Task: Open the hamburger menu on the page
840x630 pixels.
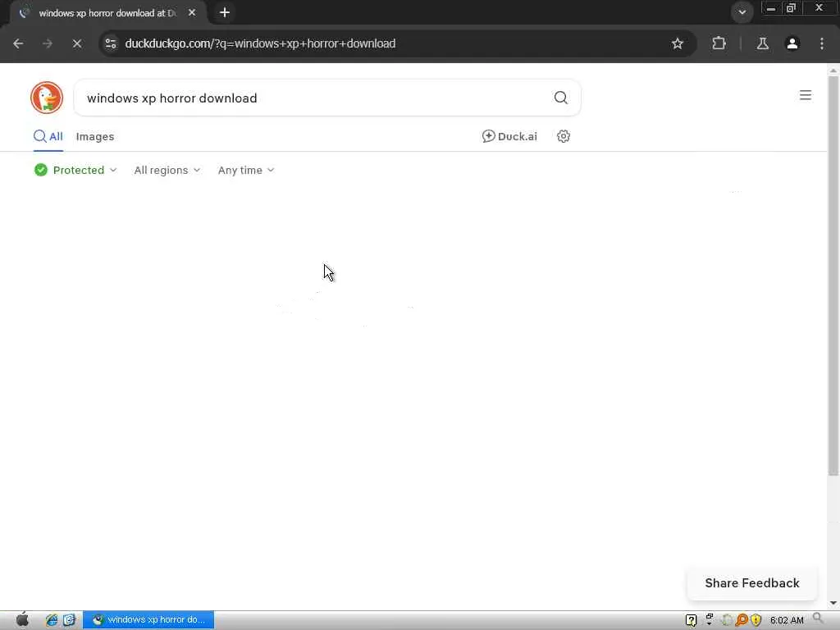Action: point(806,95)
